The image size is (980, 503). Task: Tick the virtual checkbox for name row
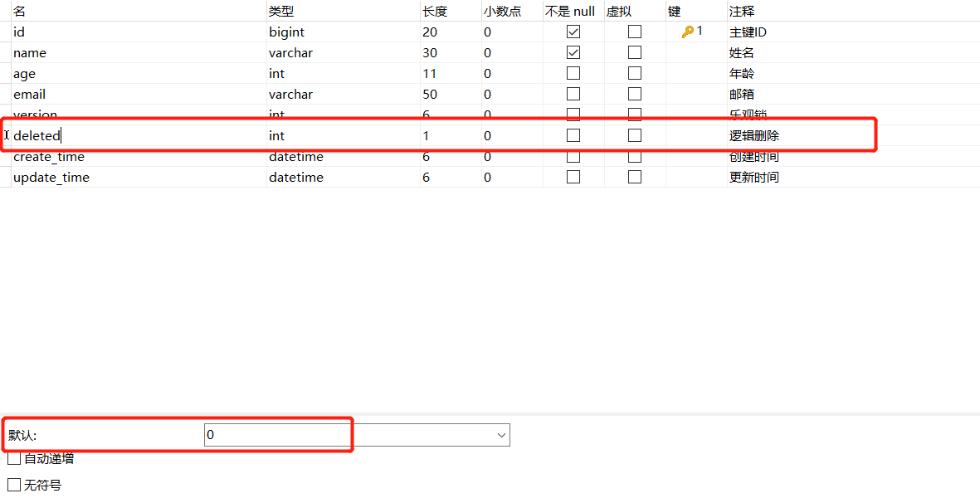click(635, 52)
